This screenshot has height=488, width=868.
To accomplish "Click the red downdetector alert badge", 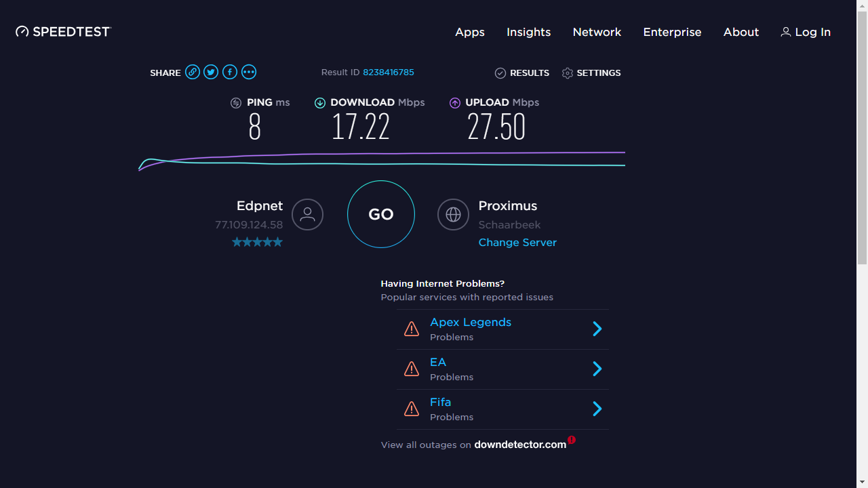I will [572, 440].
